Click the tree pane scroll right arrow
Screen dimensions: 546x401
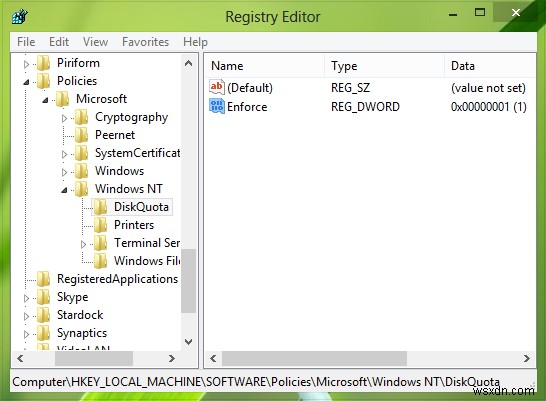click(171, 358)
